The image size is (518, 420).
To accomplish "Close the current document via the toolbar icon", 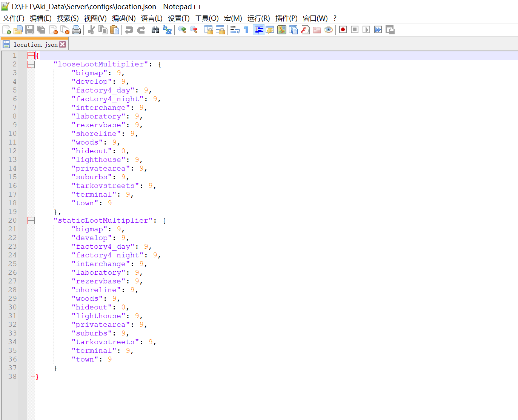I will (54, 30).
